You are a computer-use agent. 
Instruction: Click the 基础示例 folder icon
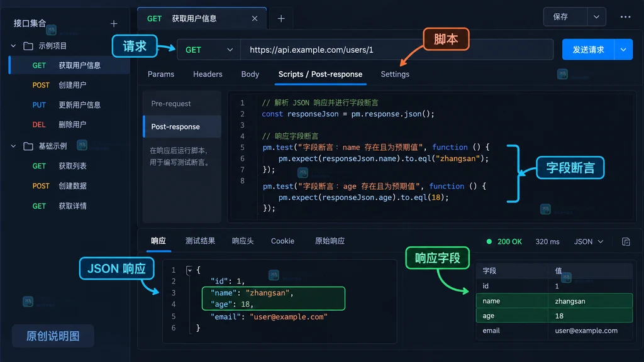tap(28, 146)
